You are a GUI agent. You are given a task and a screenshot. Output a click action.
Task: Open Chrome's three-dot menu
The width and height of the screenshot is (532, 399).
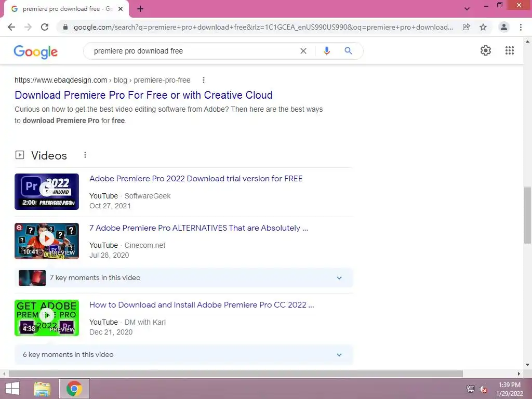[x=521, y=27]
